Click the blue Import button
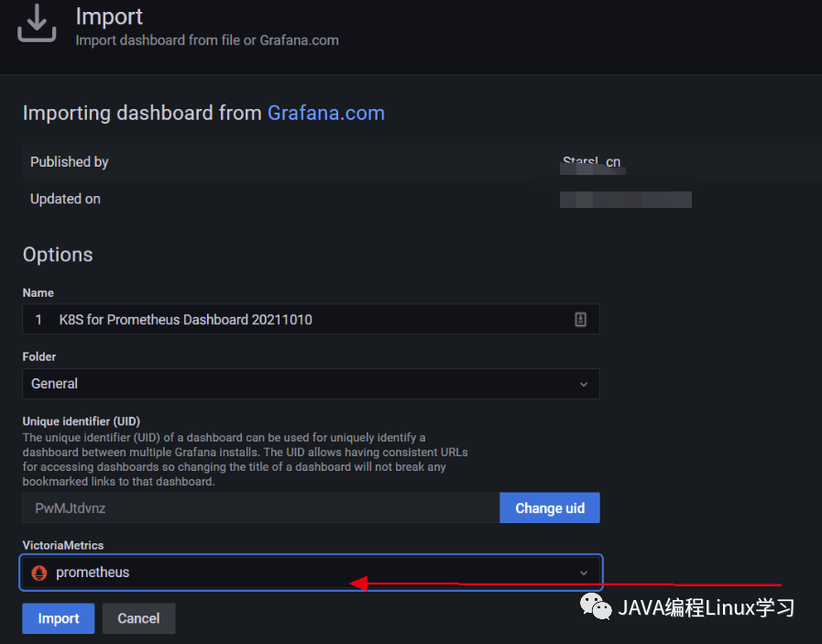 point(58,618)
